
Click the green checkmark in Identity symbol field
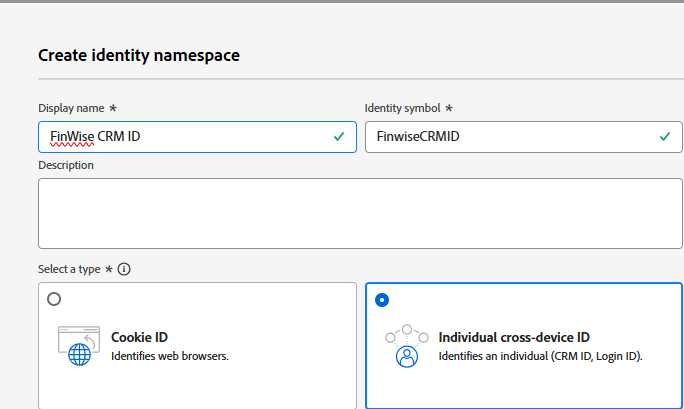point(666,136)
